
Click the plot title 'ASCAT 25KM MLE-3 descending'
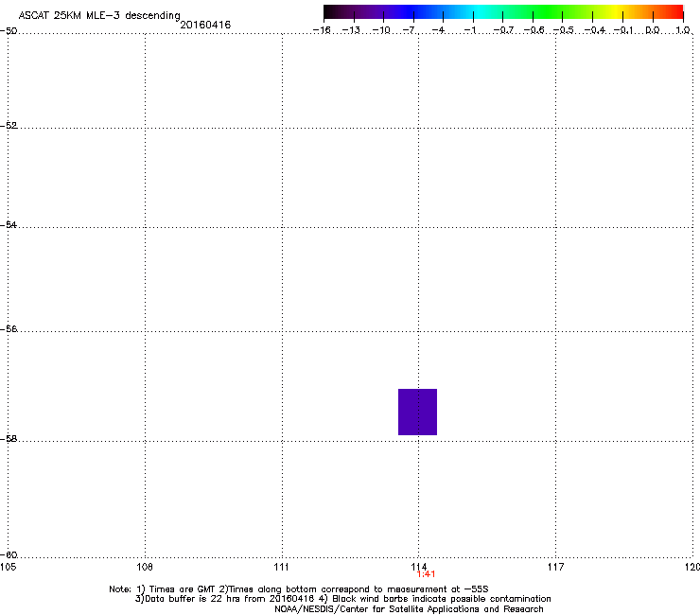tap(99, 15)
